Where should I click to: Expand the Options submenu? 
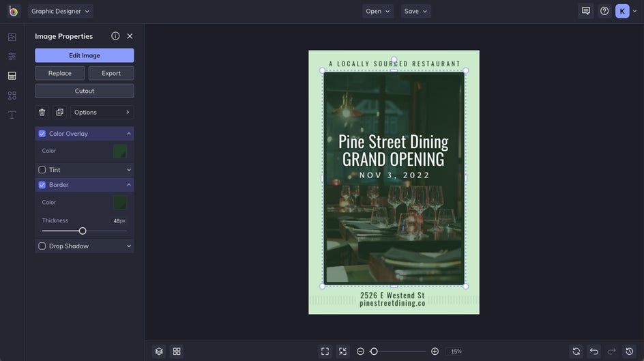pos(102,112)
